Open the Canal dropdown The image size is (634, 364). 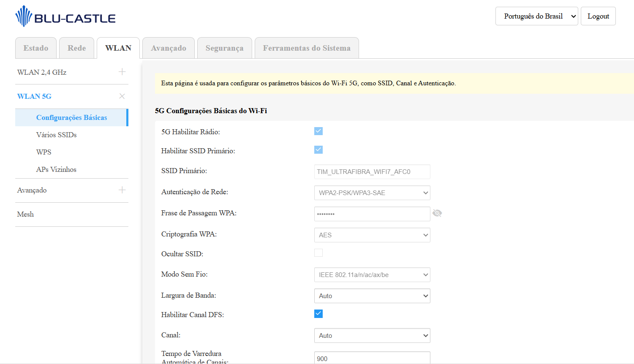(372, 336)
